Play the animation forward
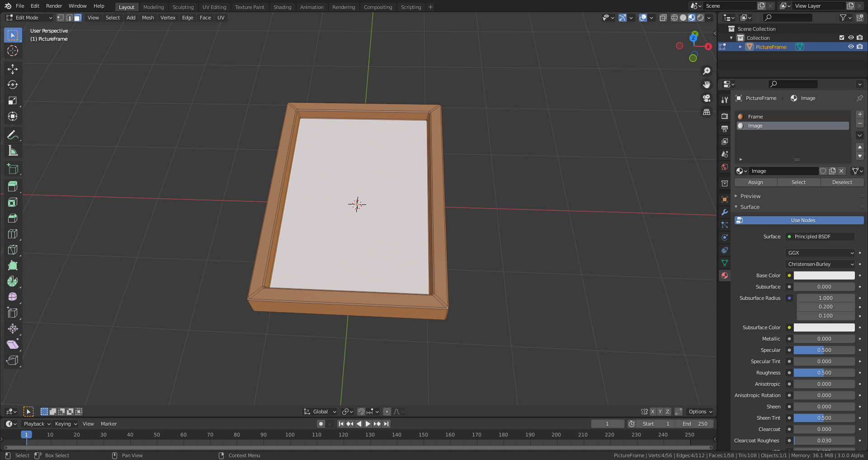This screenshot has height=460, width=868. [x=368, y=424]
